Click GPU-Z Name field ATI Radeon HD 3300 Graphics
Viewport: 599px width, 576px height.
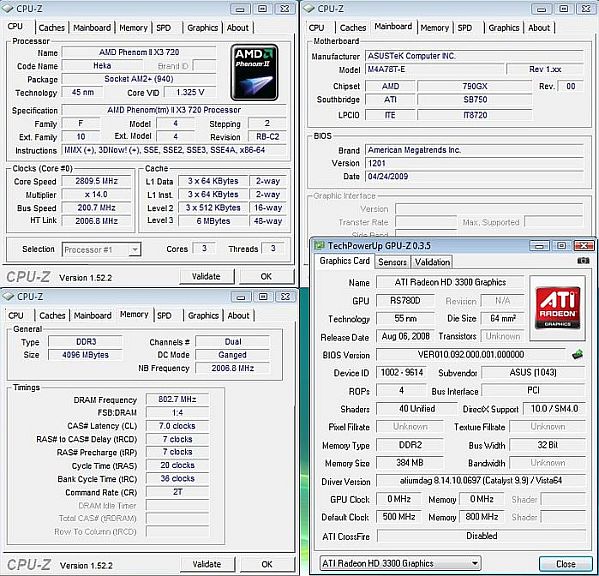click(x=450, y=282)
